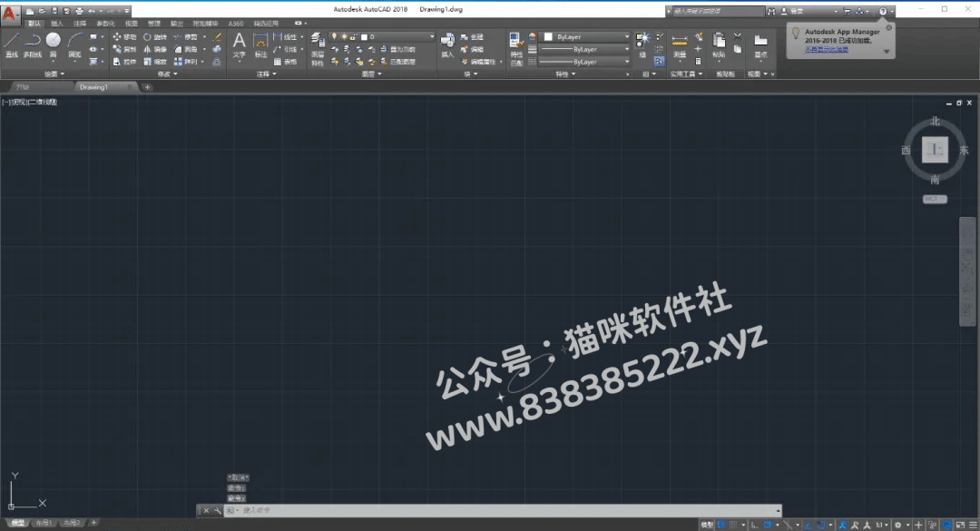Screen dimensions: 980x531
Task: Expand the Draw (绘图) panel
Action: [54, 74]
